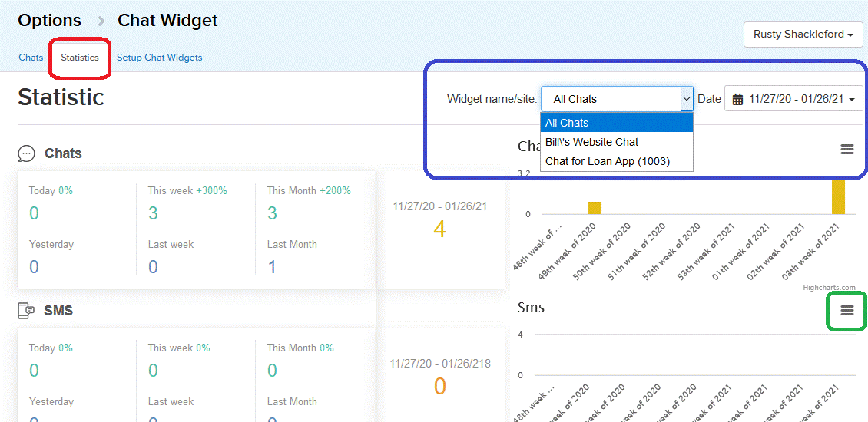868x422 pixels.
Task: Choose All Chats in the dropdown list
Action: (x=617, y=123)
